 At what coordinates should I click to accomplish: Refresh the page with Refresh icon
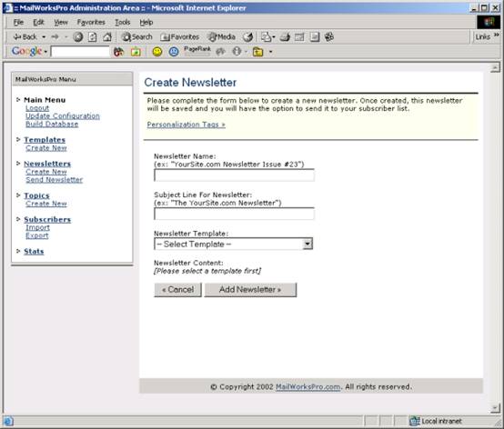click(93, 37)
